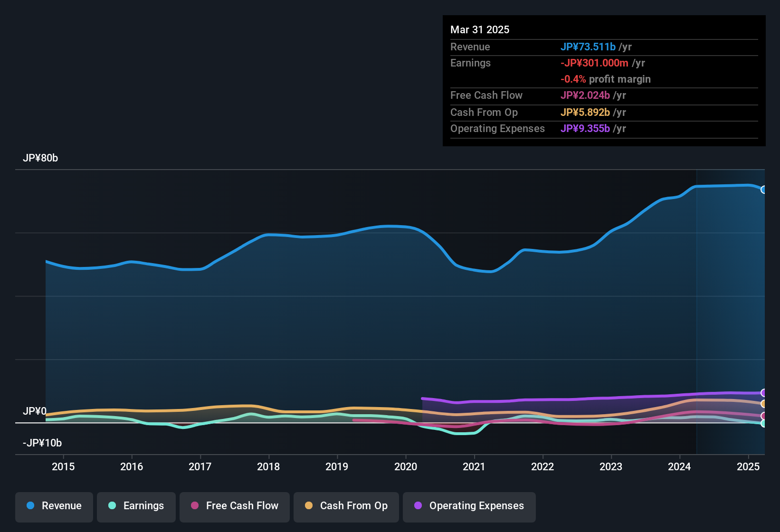Click the blue Revenue endpoint marker
Screen dimensions: 780x532
(x=764, y=190)
